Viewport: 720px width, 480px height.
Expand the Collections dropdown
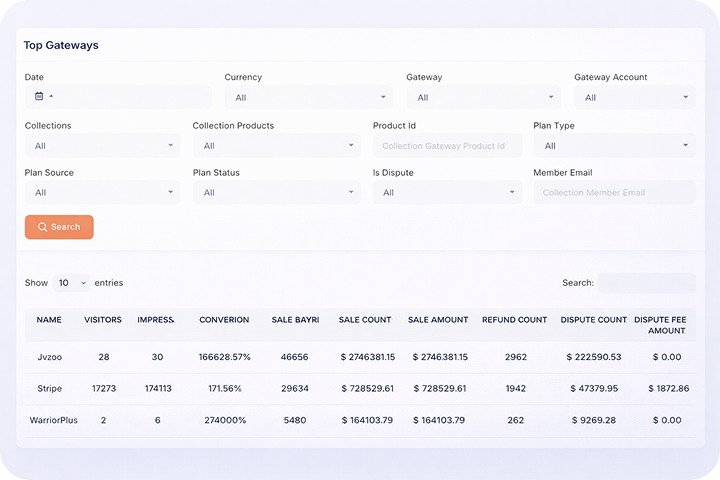(102, 146)
